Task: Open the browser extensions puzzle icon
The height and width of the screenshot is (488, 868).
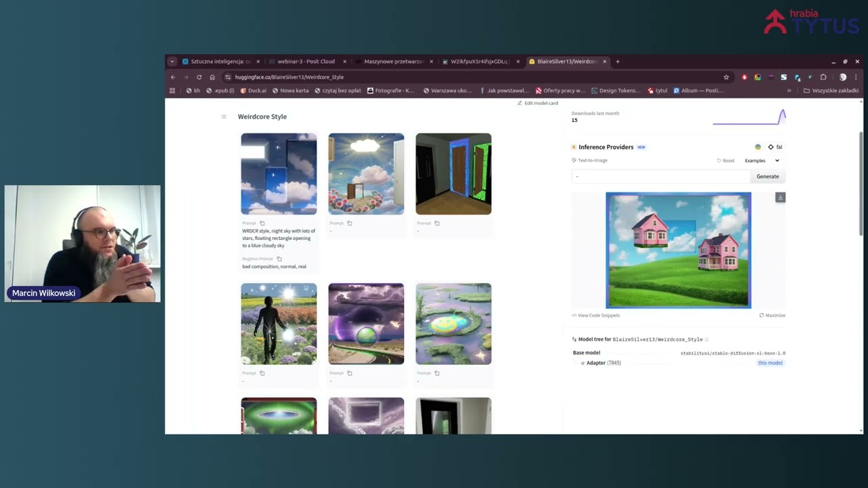Action: (x=823, y=77)
